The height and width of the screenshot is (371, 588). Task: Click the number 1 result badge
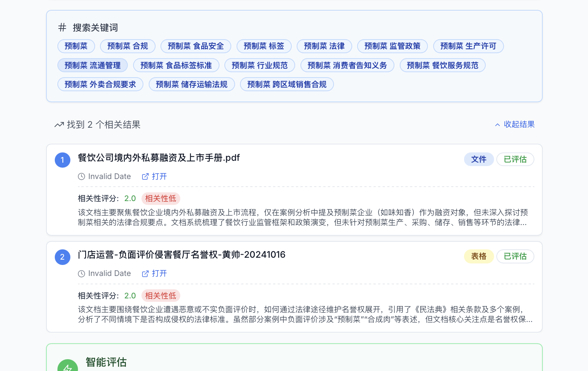point(62,160)
